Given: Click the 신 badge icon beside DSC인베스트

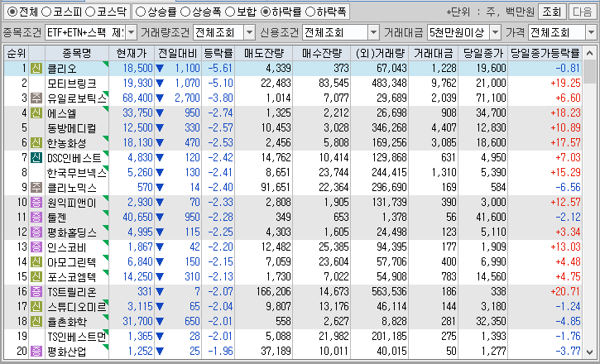Looking at the screenshot, I should coord(36,157).
